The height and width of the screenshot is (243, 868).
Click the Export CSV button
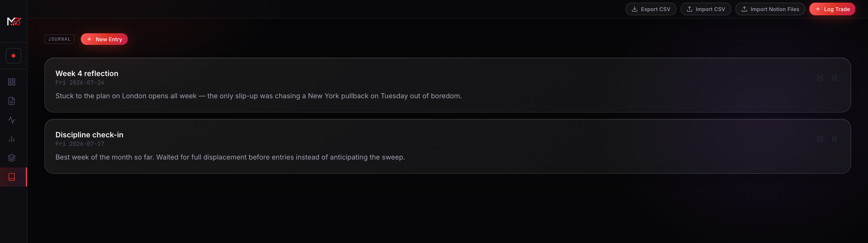pos(651,9)
